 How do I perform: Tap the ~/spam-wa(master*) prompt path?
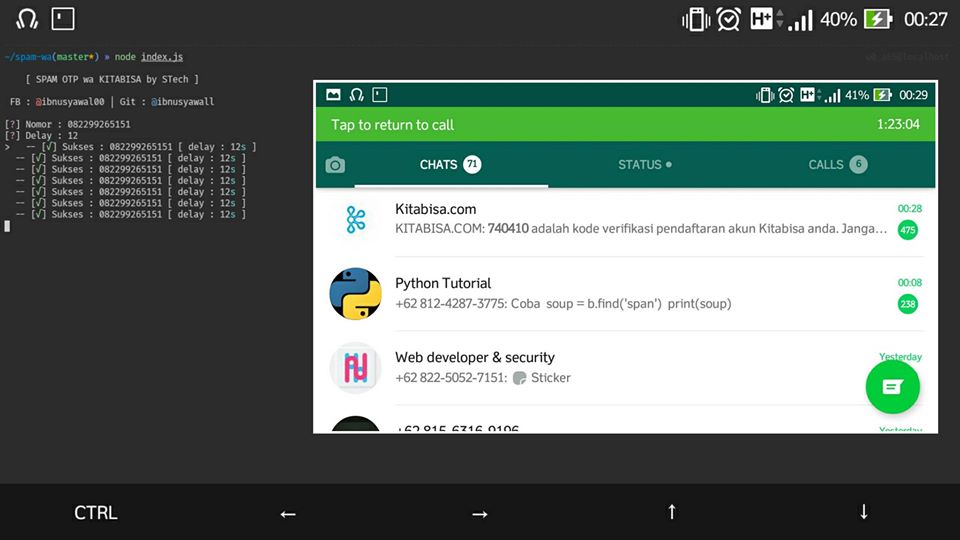[51, 57]
